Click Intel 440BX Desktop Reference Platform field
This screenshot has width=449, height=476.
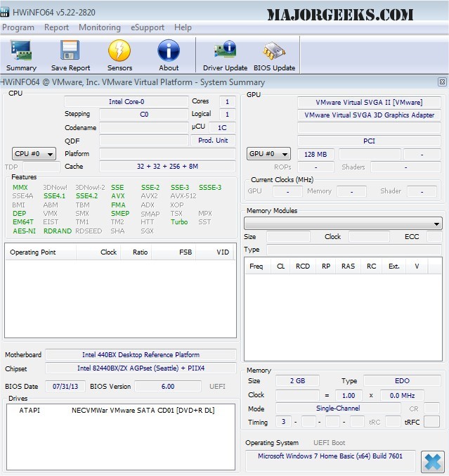[x=141, y=354]
